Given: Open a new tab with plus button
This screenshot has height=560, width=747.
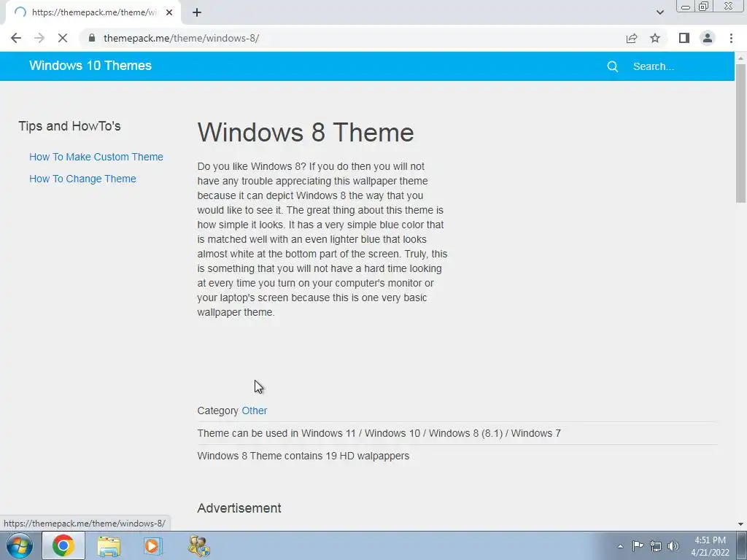Looking at the screenshot, I should [197, 12].
